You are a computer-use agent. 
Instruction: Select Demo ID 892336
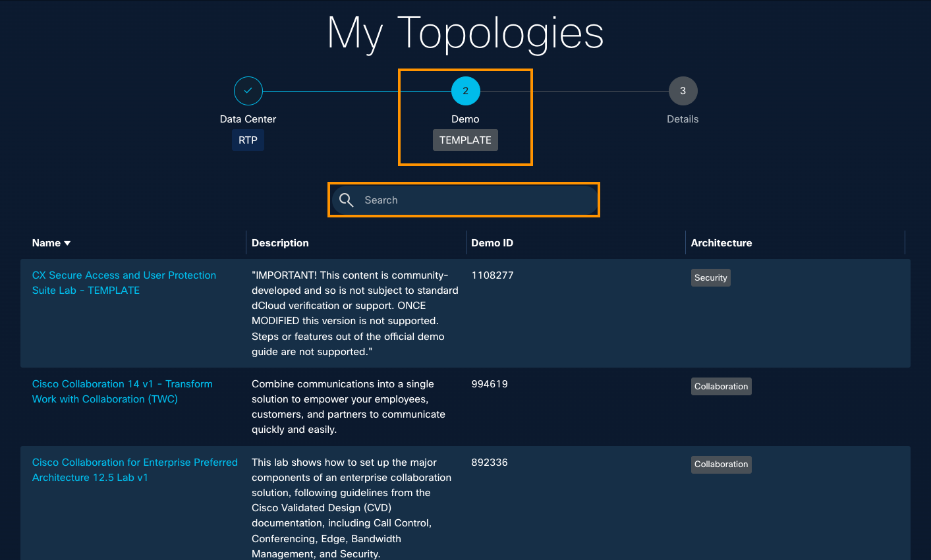pos(490,462)
